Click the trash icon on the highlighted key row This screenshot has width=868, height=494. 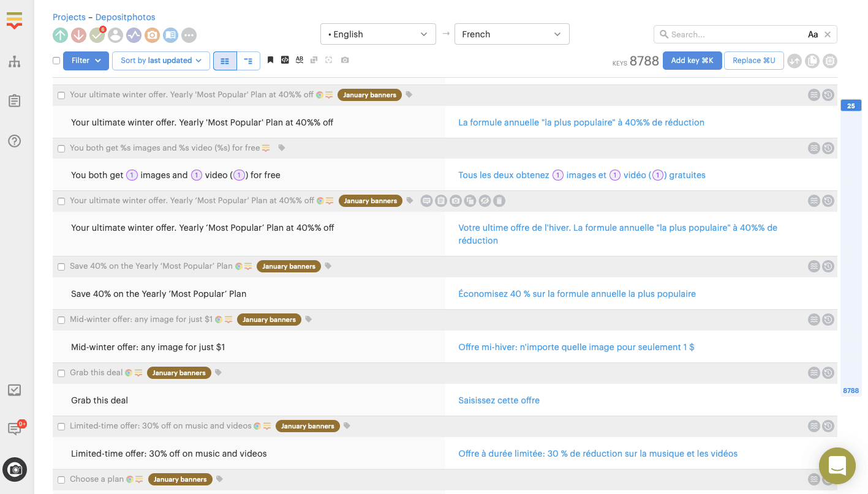tap(499, 201)
